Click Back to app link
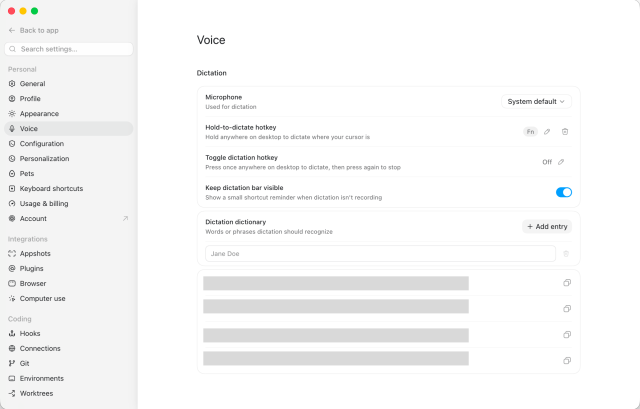The height and width of the screenshot is (409, 640). [39, 30]
